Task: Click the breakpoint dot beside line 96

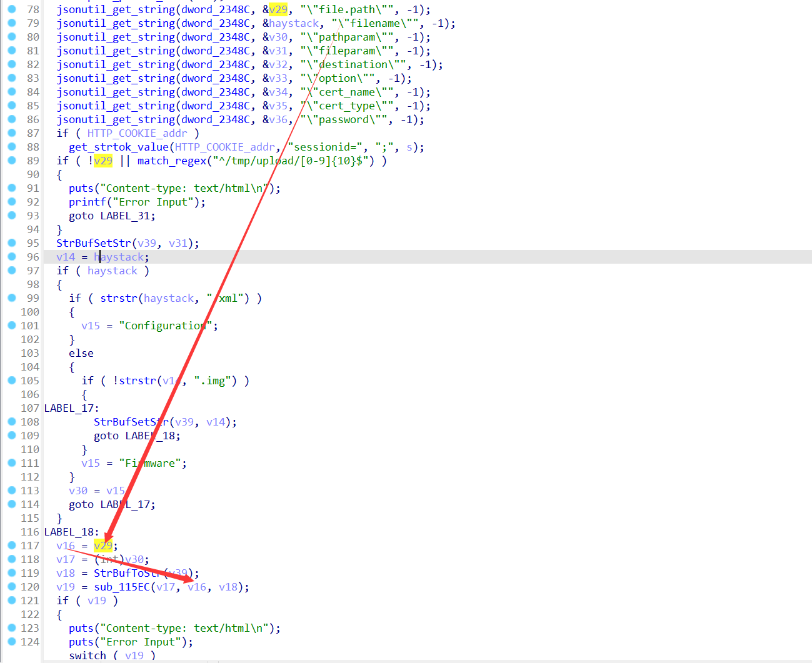Action: (11, 257)
